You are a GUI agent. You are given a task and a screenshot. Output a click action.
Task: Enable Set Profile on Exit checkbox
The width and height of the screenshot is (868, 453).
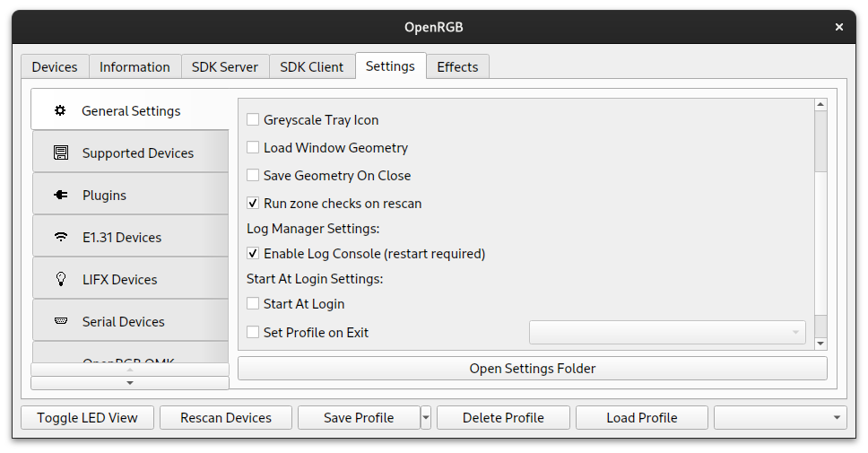click(x=253, y=332)
